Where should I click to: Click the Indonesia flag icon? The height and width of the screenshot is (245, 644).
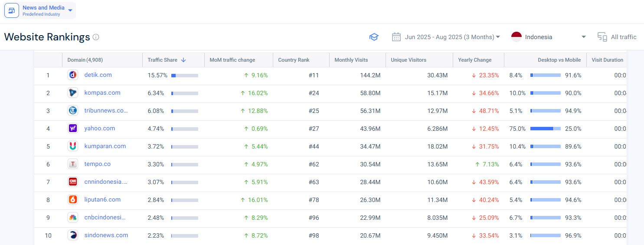pos(516,37)
